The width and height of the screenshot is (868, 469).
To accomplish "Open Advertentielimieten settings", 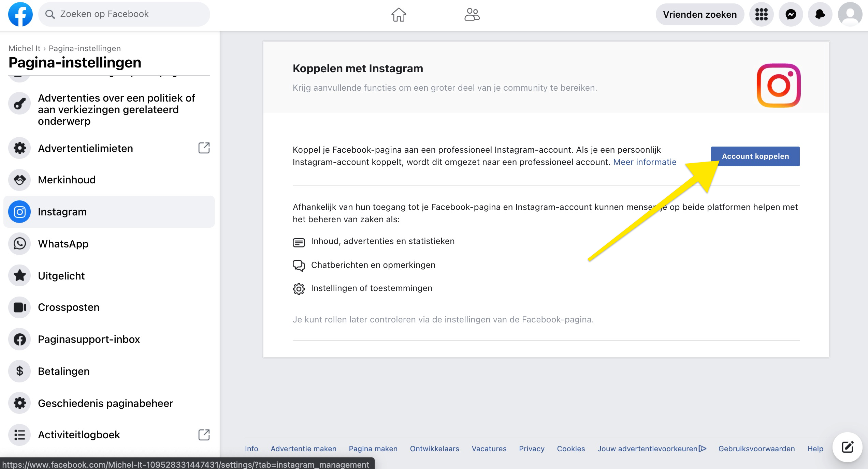I will point(109,148).
